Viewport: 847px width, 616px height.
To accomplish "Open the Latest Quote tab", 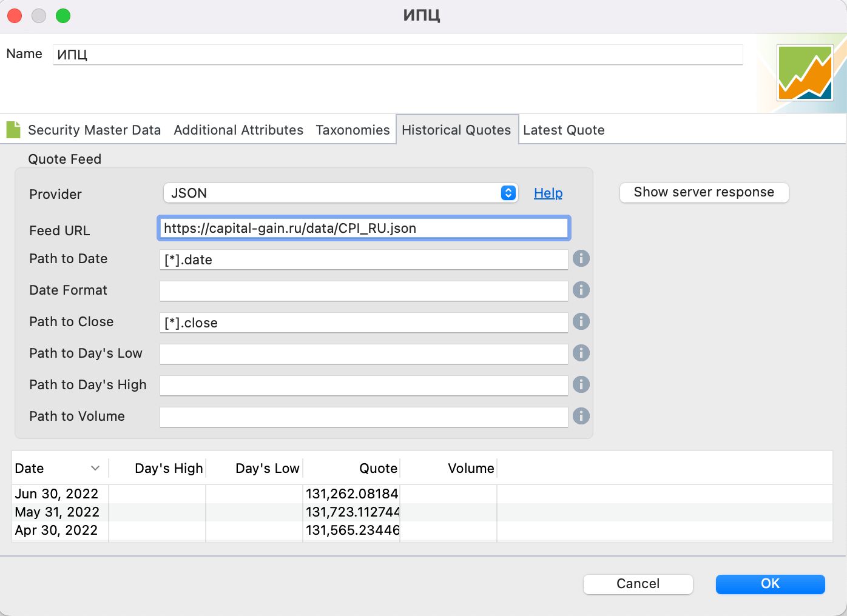I will tap(564, 130).
